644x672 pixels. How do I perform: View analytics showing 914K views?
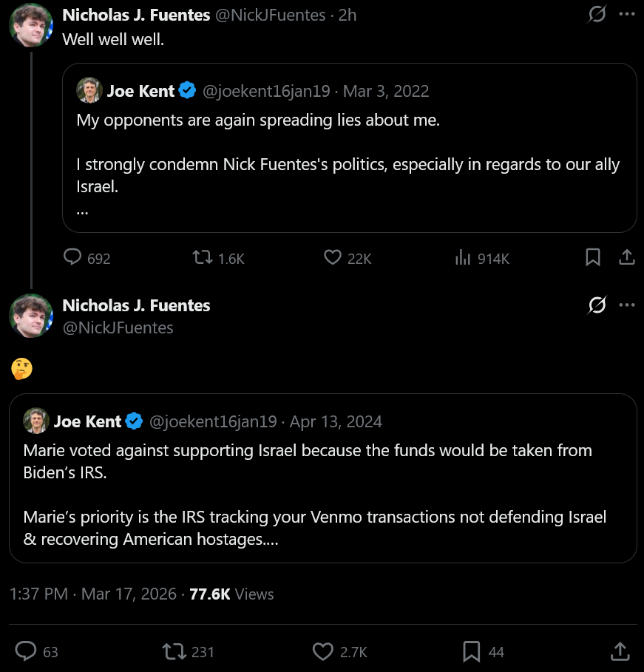464,257
